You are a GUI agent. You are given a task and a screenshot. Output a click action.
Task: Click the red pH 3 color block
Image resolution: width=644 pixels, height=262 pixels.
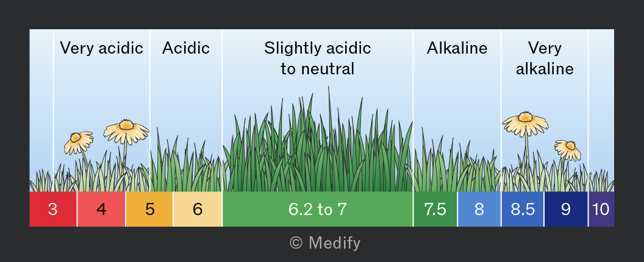[x=53, y=209]
